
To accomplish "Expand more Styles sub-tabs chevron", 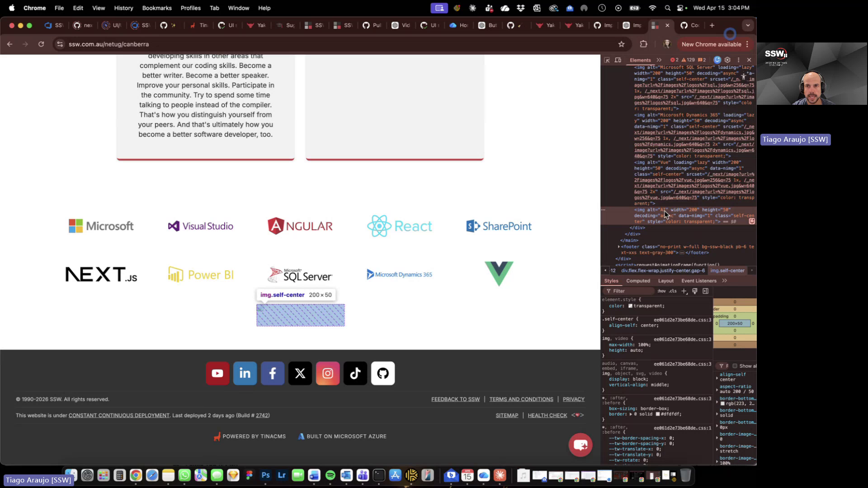I will [x=725, y=281].
